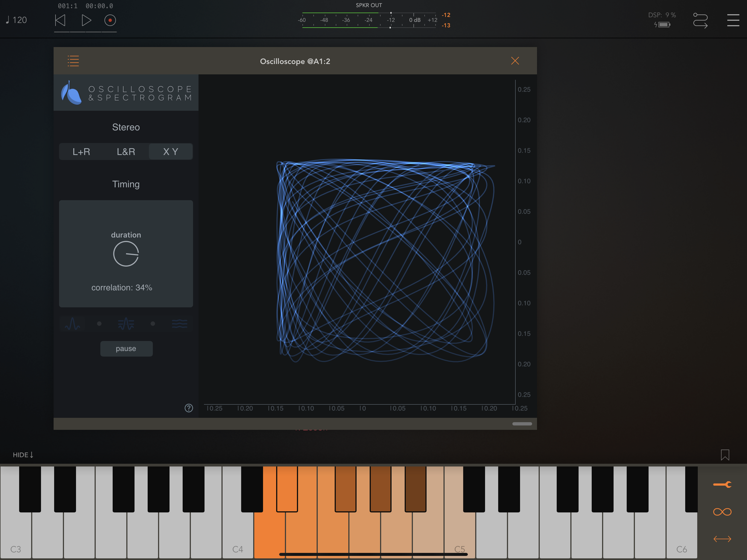The height and width of the screenshot is (560, 747).
Task: Click the -13 peak level readout
Action: tap(446, 25)
